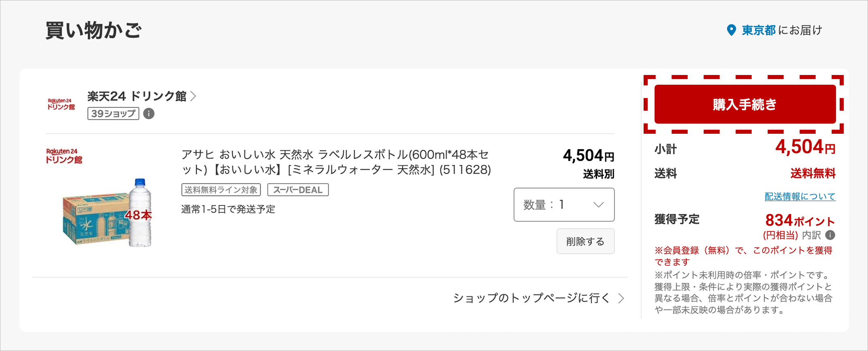This screenshot has width=868, height=351.
Task: Click the info icon next to 39ショップ
Action: tap(149, 113)
